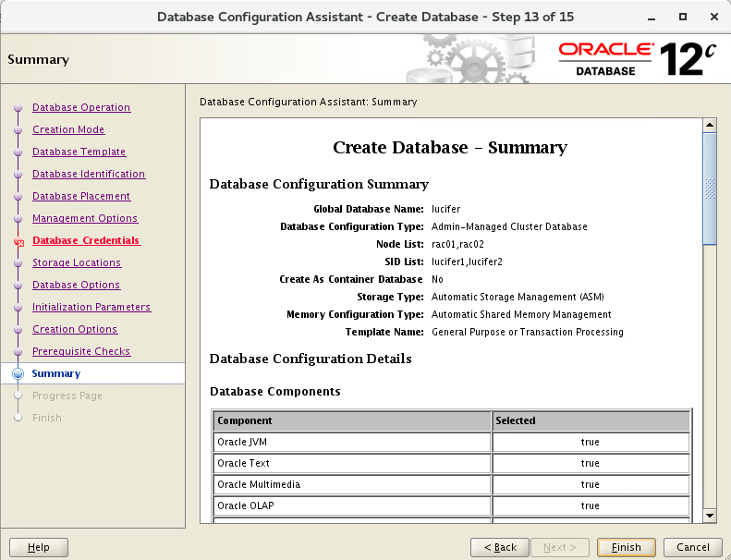Click the Create Database - Summary heading

tap(450, 147)
